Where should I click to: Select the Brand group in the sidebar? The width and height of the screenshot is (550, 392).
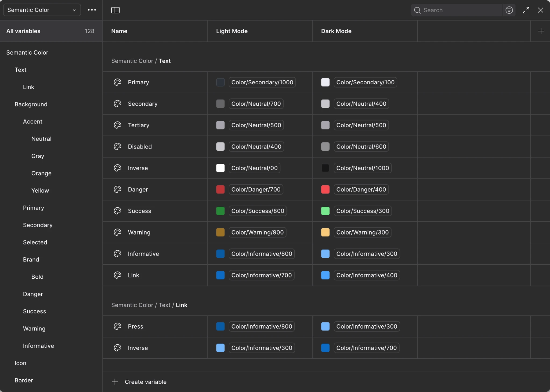click(x=31, y=260)
